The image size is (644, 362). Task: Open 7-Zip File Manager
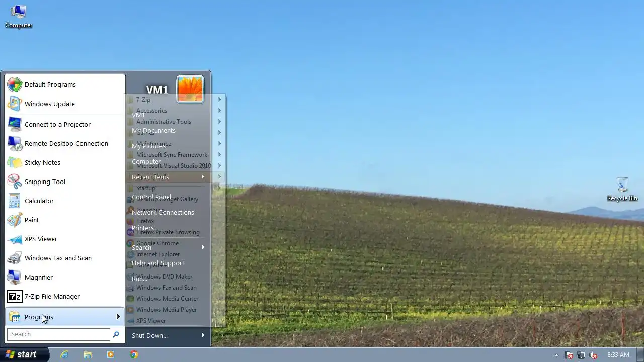(65, 296)
